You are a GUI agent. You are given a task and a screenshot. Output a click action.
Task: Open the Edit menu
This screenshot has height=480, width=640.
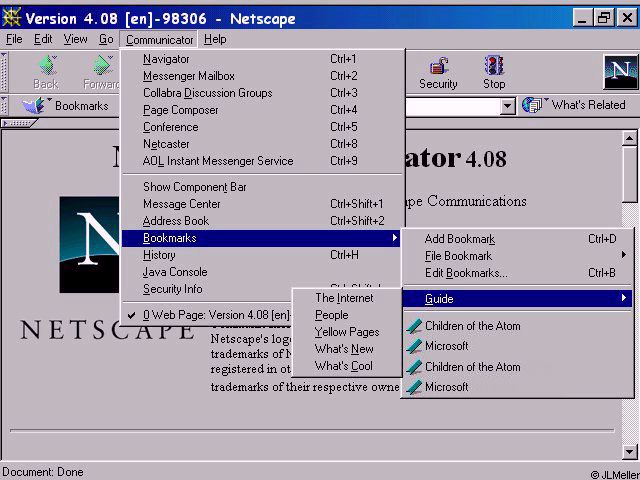pyautogui.click(x=43, y=39)
